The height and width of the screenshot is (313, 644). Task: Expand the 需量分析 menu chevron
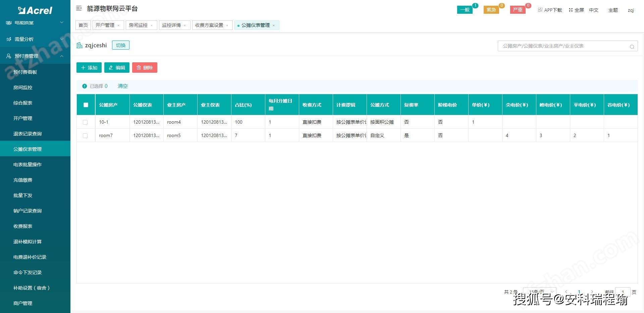(x=62, y=39)
